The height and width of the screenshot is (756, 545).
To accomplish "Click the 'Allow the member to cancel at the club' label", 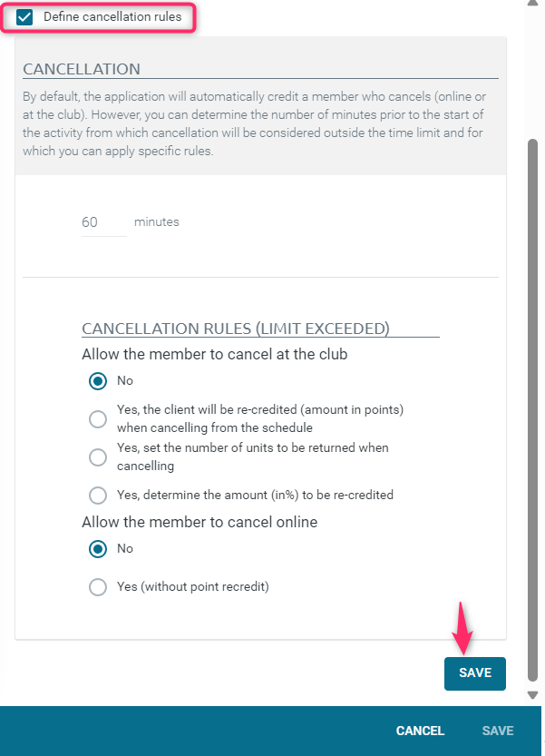I will pos(214,354).
